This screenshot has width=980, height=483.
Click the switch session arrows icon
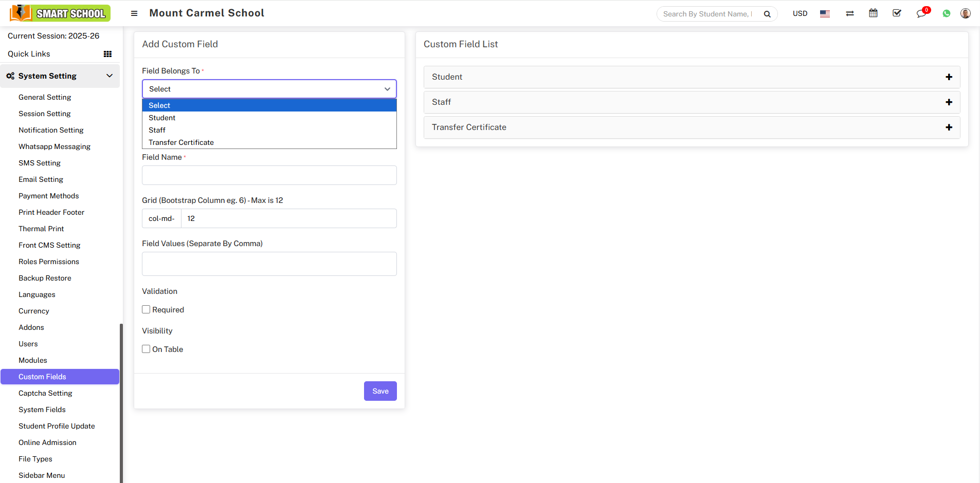pyautogui.click(x=849, y=14)
